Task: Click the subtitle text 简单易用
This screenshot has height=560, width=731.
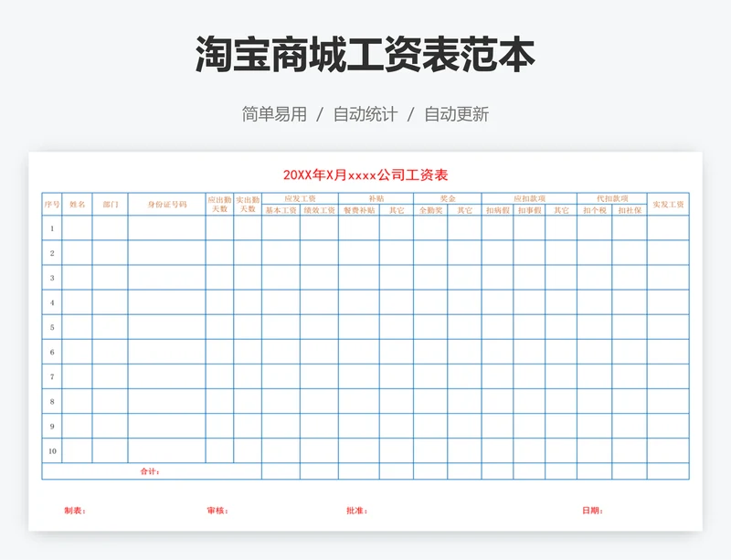Action: [x=274, y=114]
